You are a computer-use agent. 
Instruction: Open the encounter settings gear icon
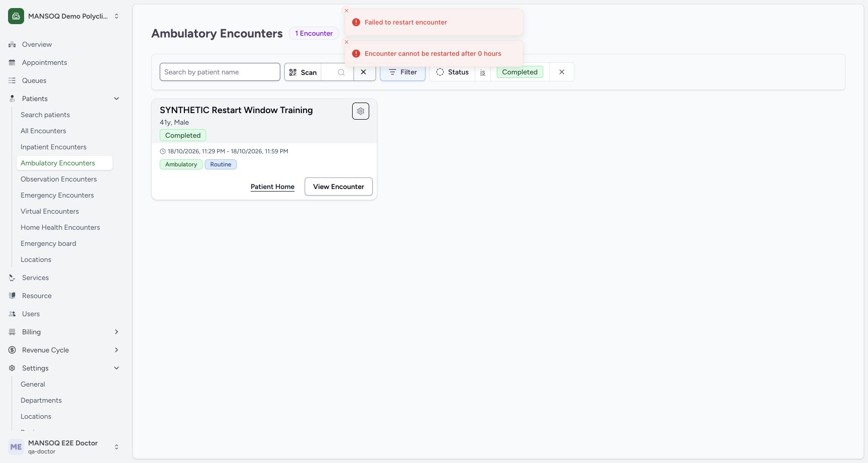(361, 111)
